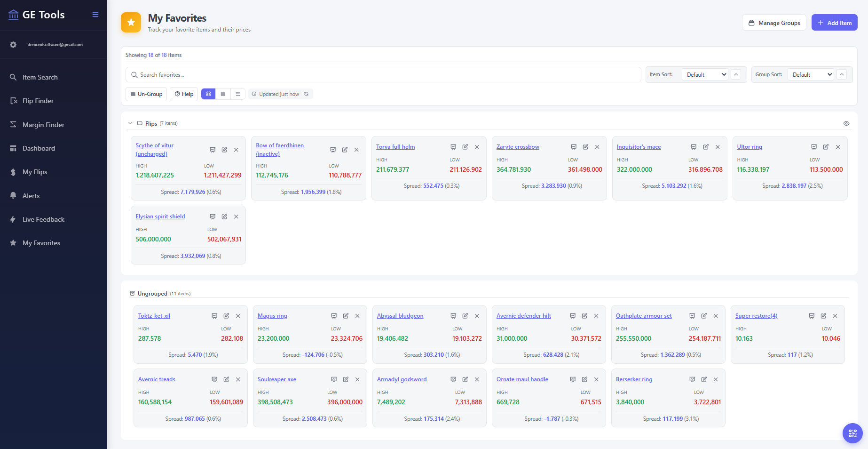This screenshot has height=449, width=868.
Task: Open chart for Scythe of vitur (uncharged)
Action: [213, 150]
